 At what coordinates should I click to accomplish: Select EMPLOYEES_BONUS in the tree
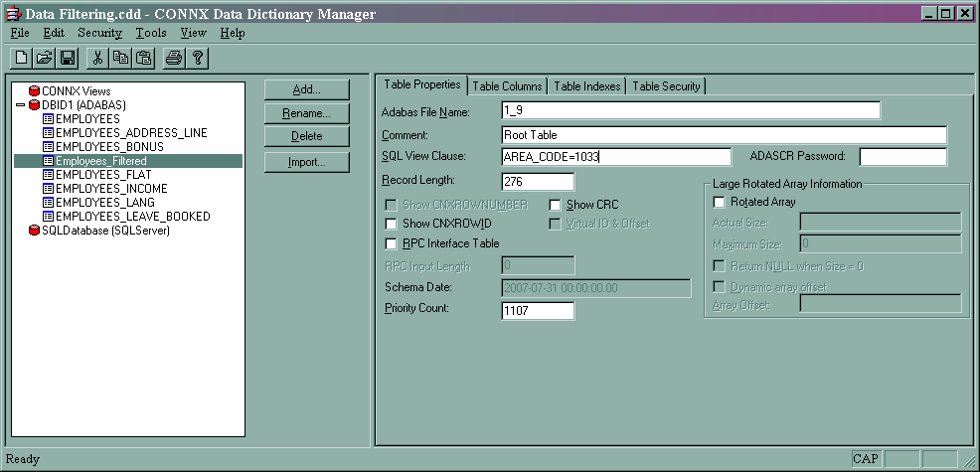(109, 147)
